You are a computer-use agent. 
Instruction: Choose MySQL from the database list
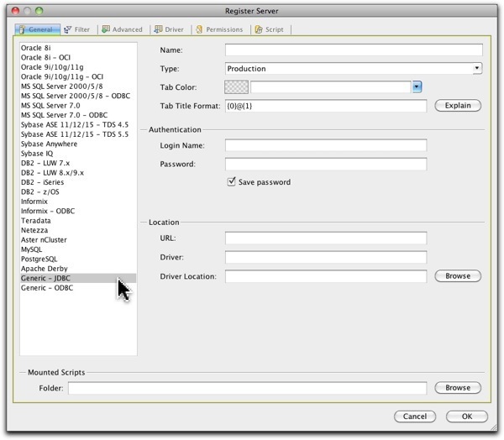coord(32,249)
